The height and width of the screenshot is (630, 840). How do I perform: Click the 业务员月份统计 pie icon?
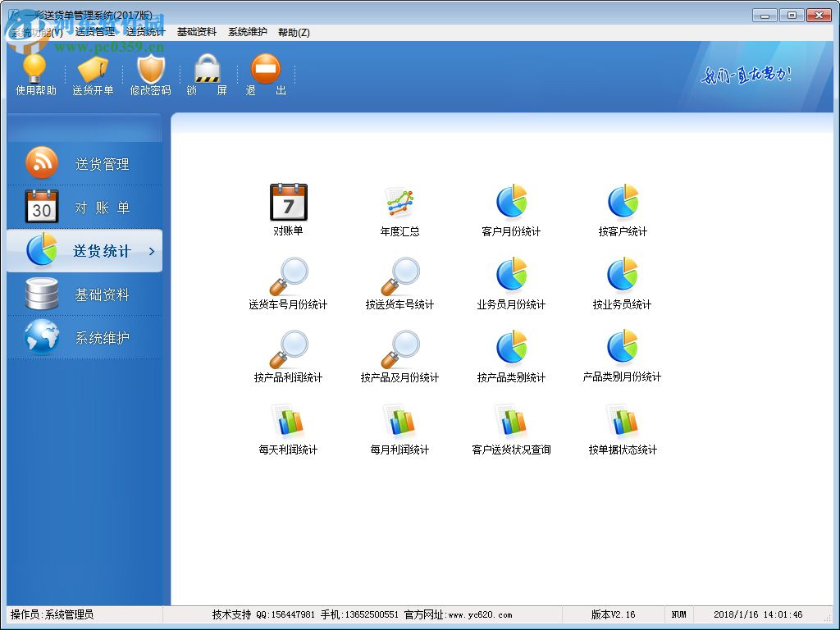511,276
